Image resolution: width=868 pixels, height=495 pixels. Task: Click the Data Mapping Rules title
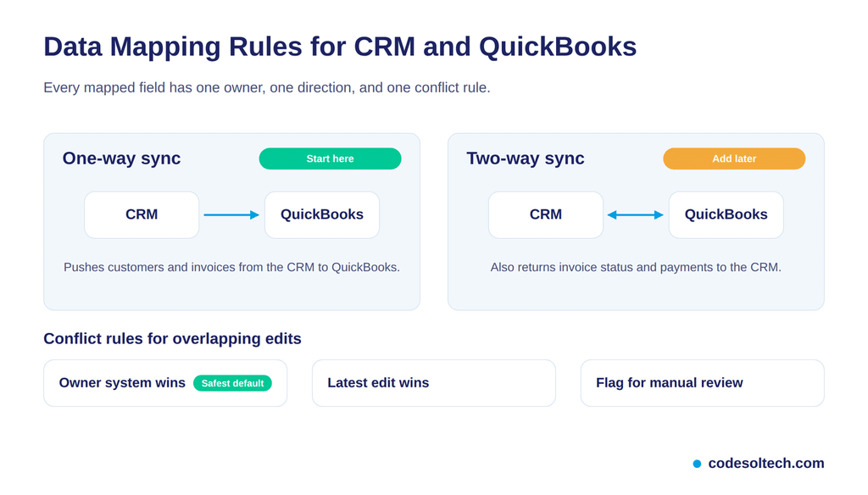coord(340,47)
